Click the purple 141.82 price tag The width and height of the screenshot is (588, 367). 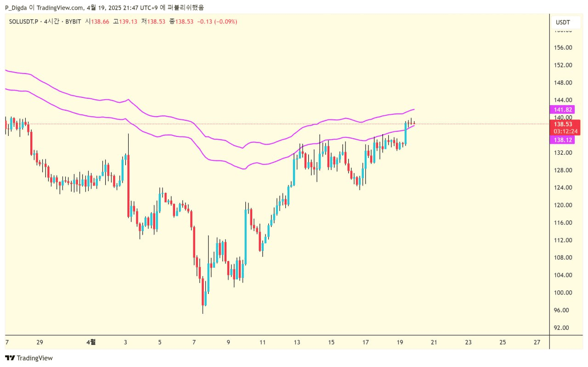point(563,109)
